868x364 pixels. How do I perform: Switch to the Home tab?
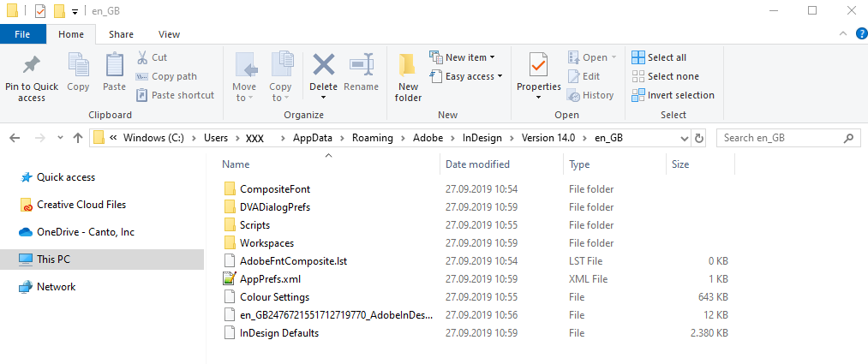[71, 34]
